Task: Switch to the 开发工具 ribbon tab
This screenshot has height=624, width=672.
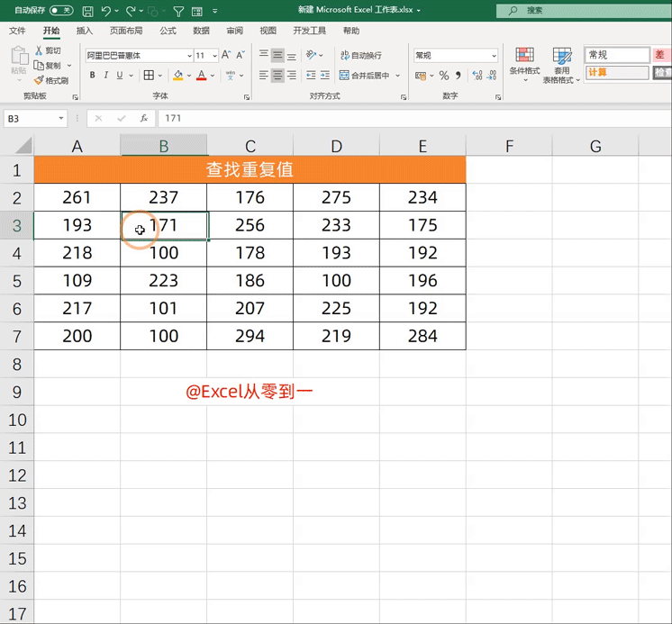Action: tap(310, 31)
